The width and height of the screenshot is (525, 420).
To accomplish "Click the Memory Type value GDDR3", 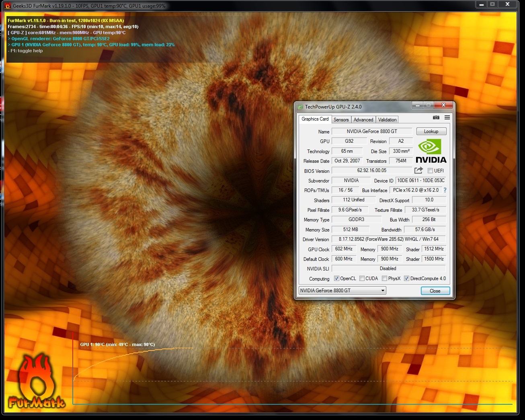I will pyautogui.click(x=356, y=219).
